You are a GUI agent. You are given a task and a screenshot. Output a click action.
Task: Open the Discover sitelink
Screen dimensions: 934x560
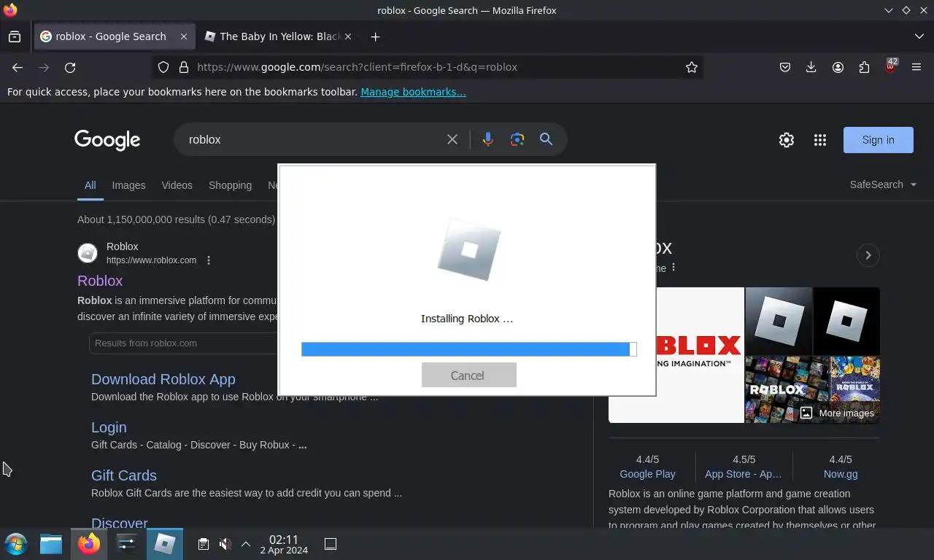click(x=119, y=523)
